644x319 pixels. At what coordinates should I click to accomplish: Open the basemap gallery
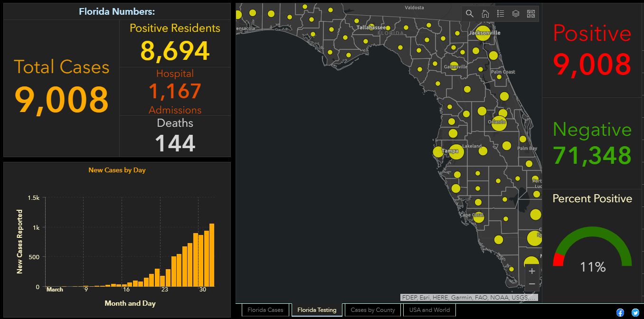point(531,14)
